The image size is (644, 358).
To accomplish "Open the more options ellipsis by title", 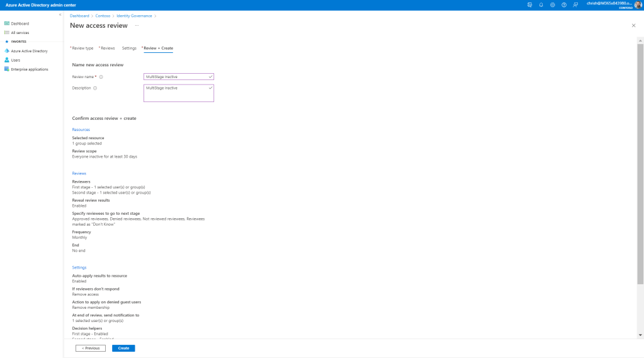I will click(x=137, y=26).
